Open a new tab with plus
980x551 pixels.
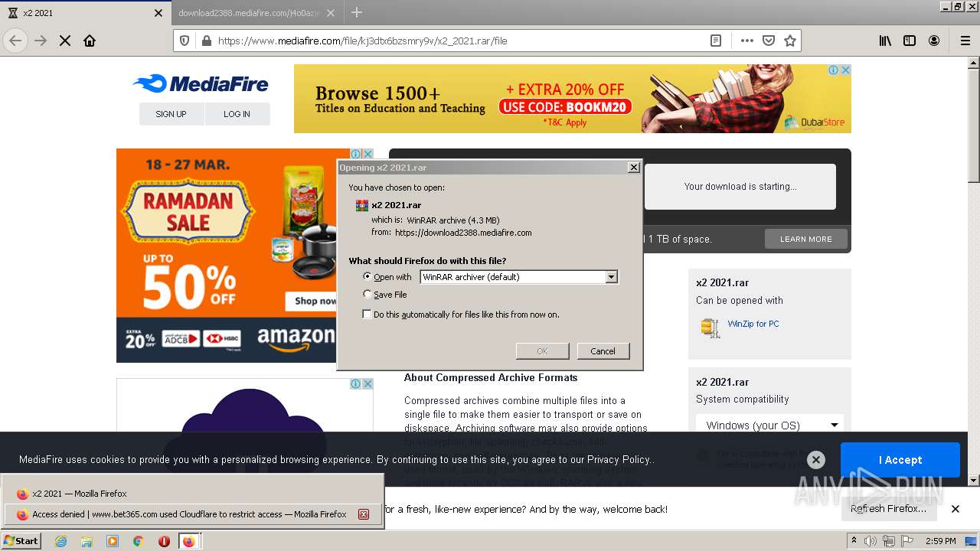pyautogui.click(x=357, y=12)
